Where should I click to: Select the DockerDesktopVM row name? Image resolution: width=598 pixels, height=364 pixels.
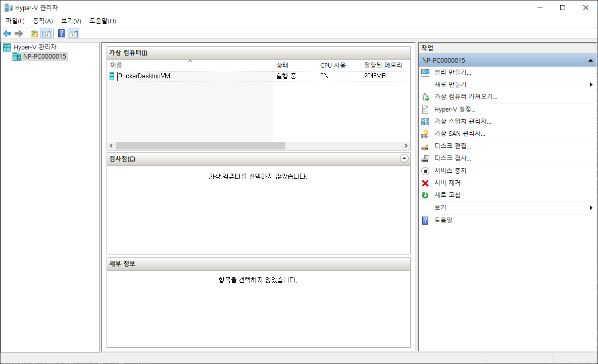coord(144,76)
